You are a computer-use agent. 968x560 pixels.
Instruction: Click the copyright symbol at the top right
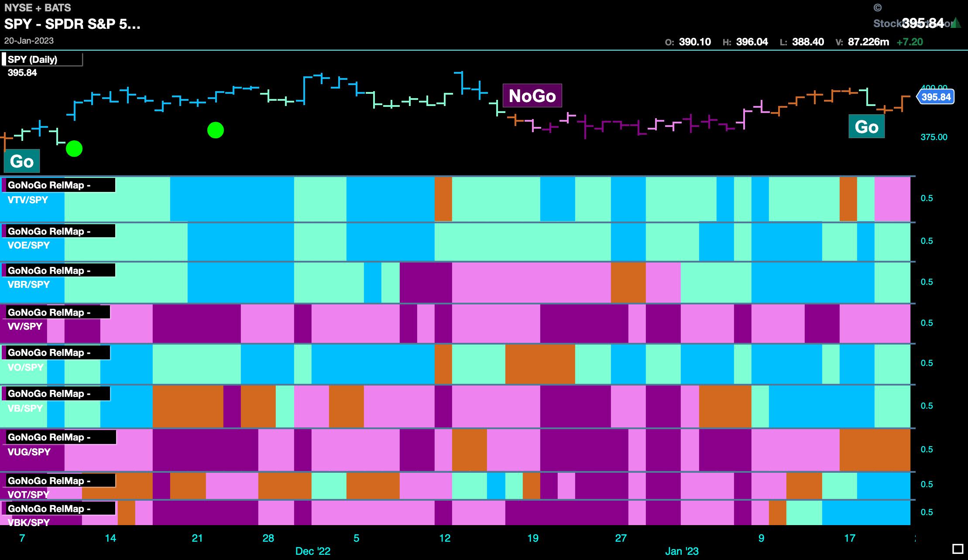click(x=878, y=8)
